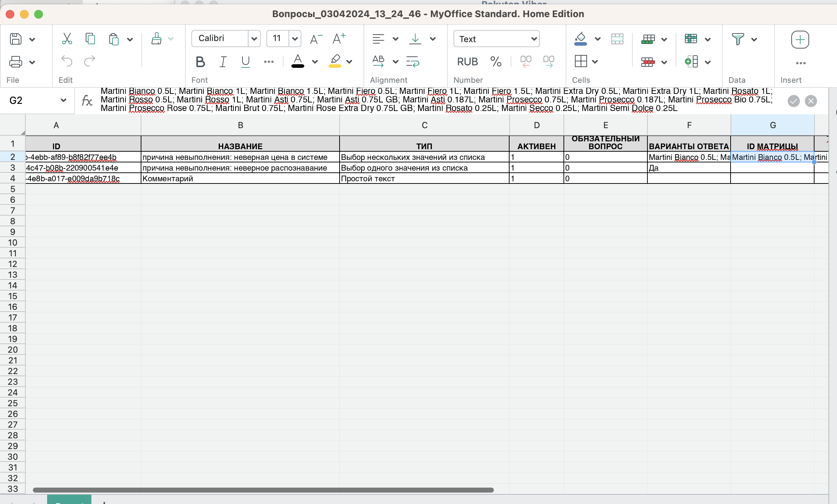837x504 pixels.
Task: Select row 10 header
Action: 12,243
